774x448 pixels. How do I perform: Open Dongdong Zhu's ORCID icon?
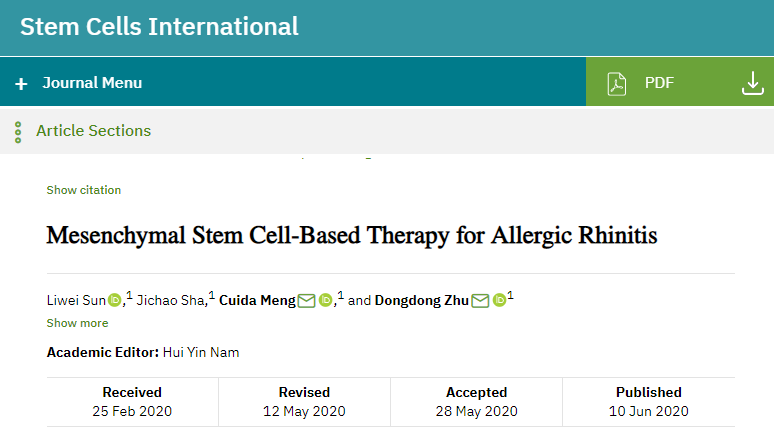[x=499, y=300]
